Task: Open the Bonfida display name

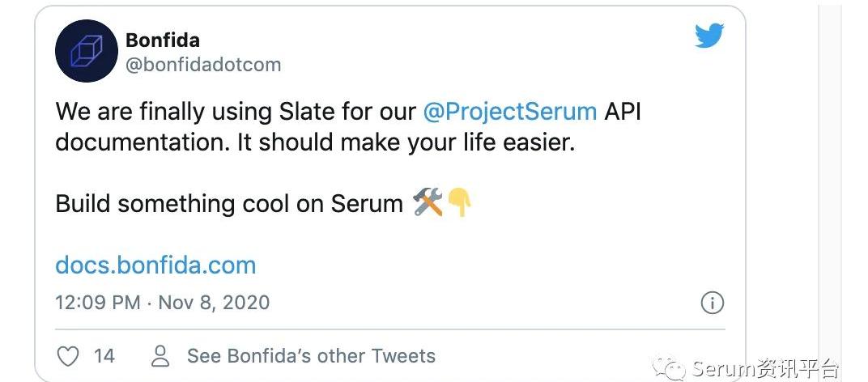Action: (x=163, y=40)
